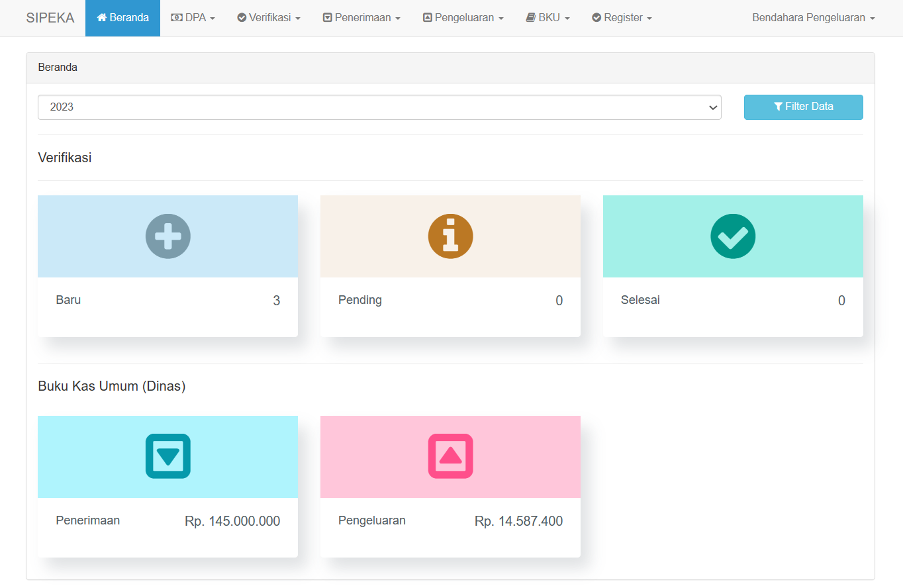Click the Rp. 145.000.000 Penerimaan amount

click(x=232, y=521)
